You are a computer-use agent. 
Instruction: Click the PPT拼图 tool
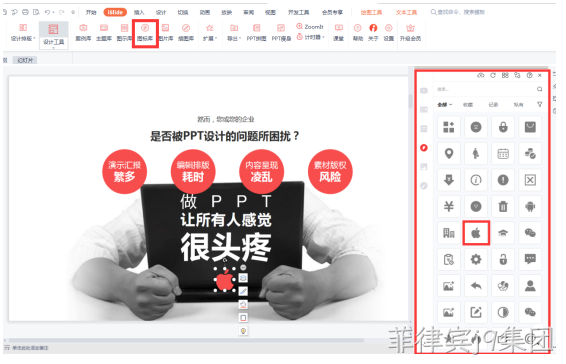257,32
